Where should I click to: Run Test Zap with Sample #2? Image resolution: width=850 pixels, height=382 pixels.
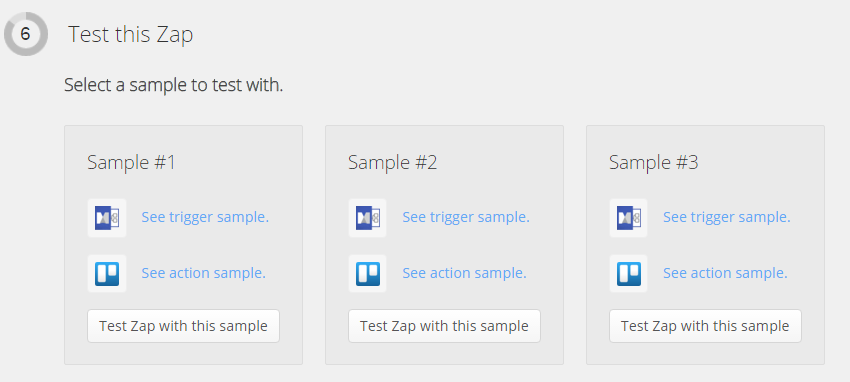pos(444,326)
